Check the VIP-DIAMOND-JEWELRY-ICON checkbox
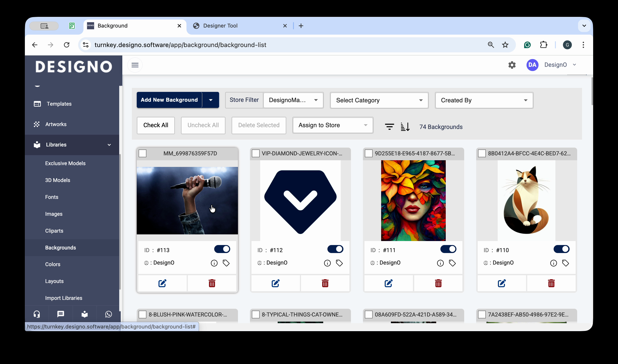 [256, 154]
